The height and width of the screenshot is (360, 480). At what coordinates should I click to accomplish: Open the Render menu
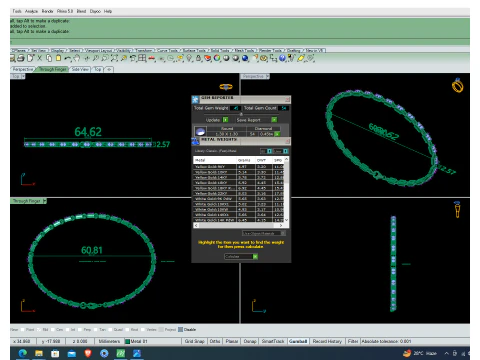[x=47, y=11]
